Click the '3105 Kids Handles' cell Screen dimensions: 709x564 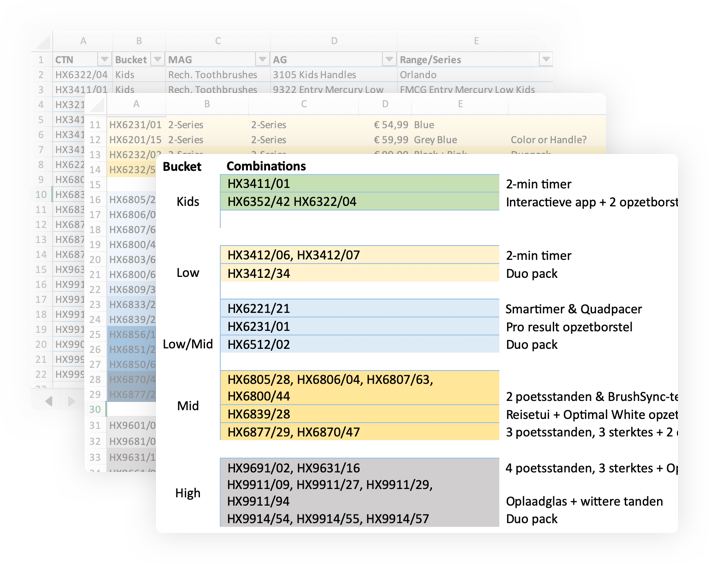(334, 75)
